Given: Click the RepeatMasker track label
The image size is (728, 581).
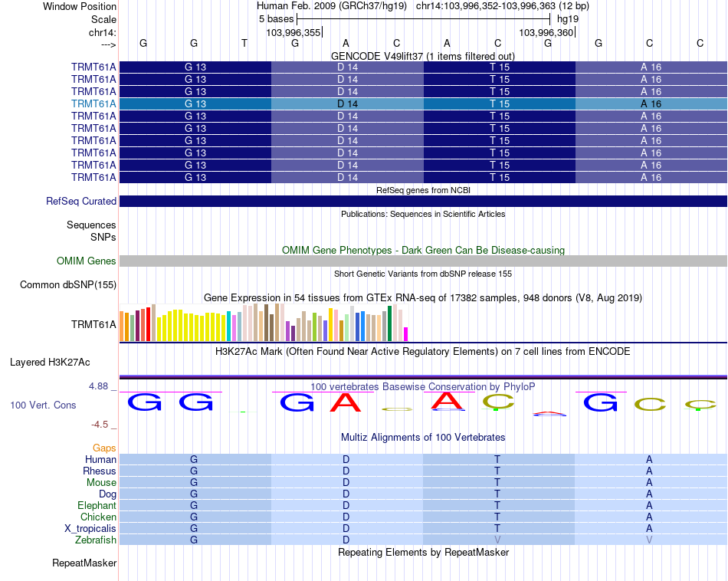Looking at the screenshot, I should tap(84, 563).
